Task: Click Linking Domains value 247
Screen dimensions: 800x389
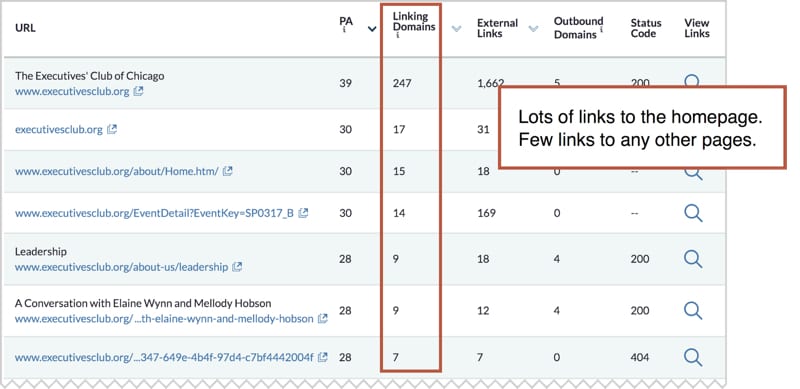Action: click(x=402, y=83)
